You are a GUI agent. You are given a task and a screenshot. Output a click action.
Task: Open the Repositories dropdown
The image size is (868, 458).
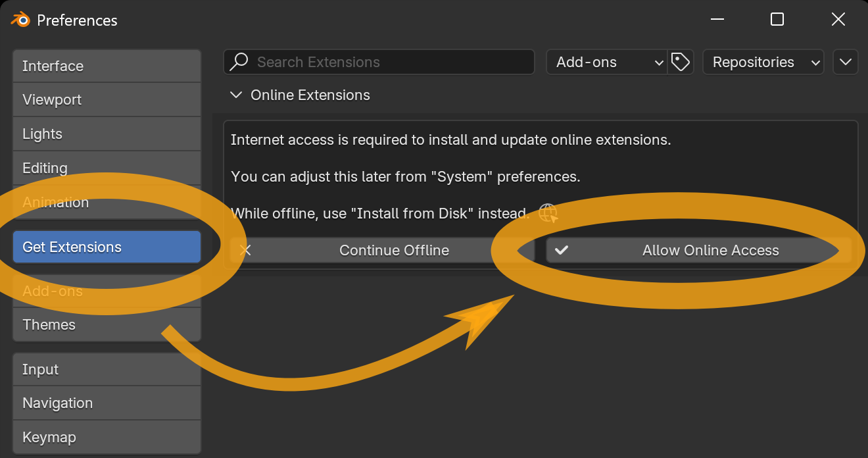point(763,62)
